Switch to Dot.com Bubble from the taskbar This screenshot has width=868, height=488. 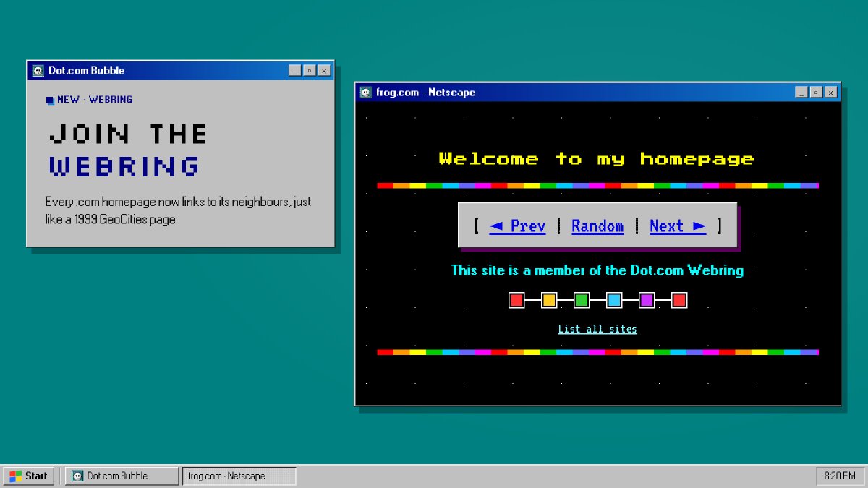[122, 476]
